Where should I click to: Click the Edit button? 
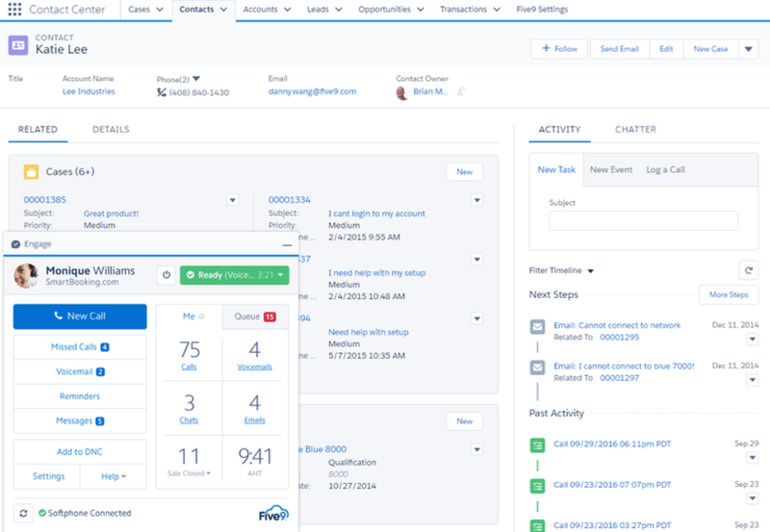pyautogui.click(x=666, y=49)
